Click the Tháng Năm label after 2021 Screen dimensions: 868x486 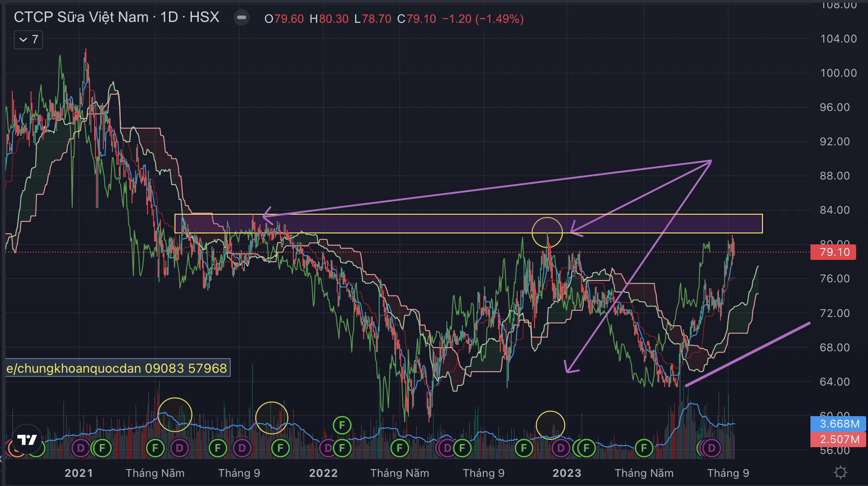click(155, 473)
